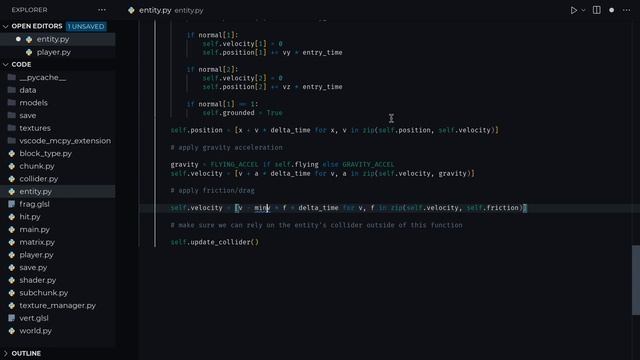Open run options dropdown arrow
Viewport: 640px width, 360px height.
tap(583, 10)
